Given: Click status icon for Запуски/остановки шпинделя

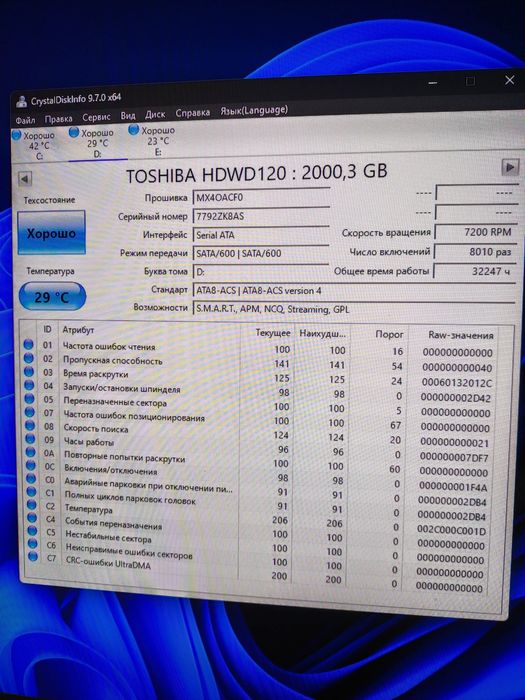Looking at the screenshot, I should click(x=29, y=385).
